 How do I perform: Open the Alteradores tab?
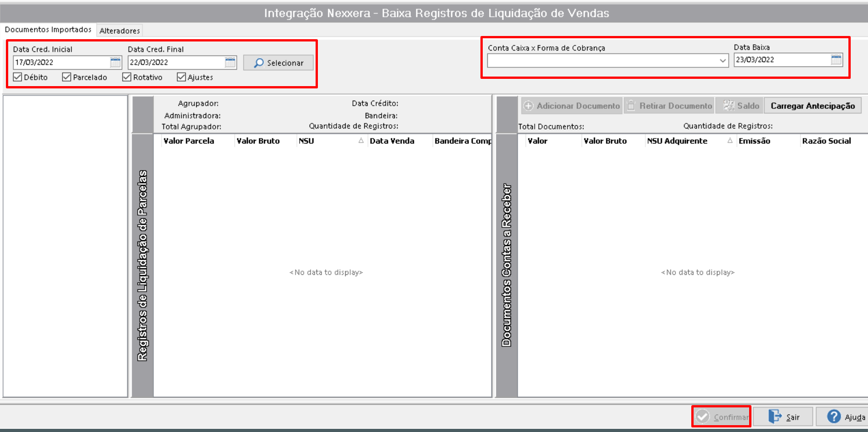pyautogui.click(x=120, y=31)
